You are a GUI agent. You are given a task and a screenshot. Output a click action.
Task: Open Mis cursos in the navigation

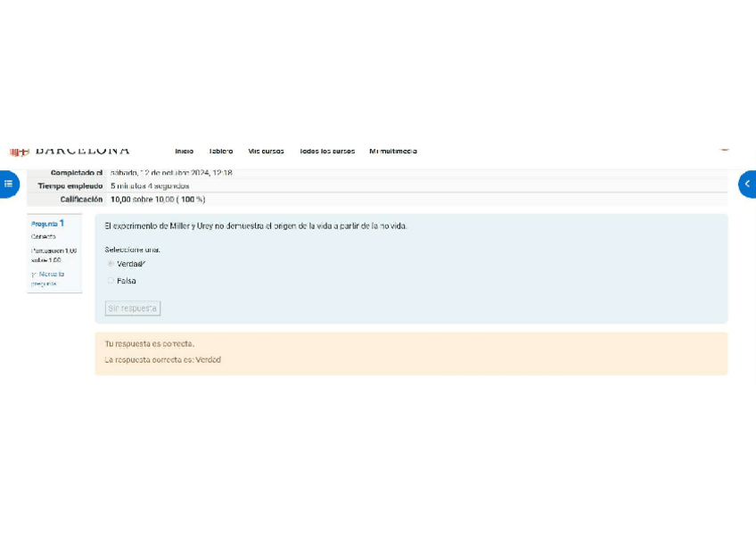pos(267,152)
